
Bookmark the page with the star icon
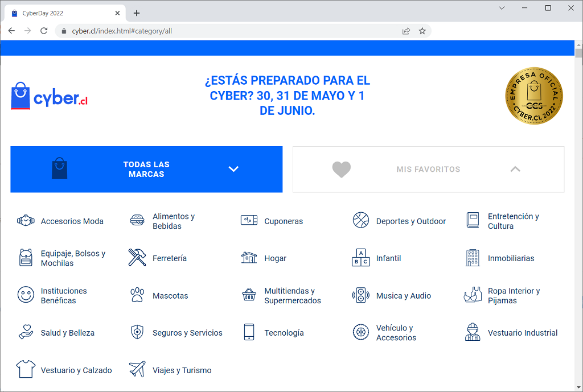(x=422, y=31)
